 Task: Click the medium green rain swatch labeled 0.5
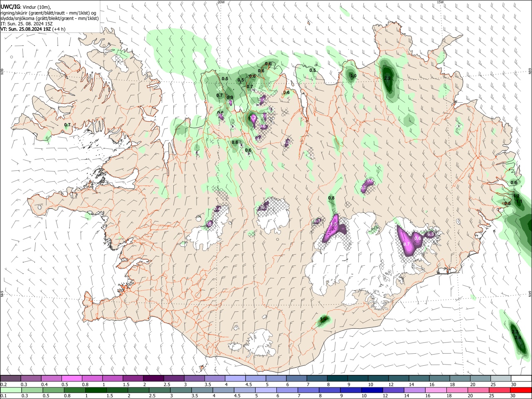pos(53,390)
